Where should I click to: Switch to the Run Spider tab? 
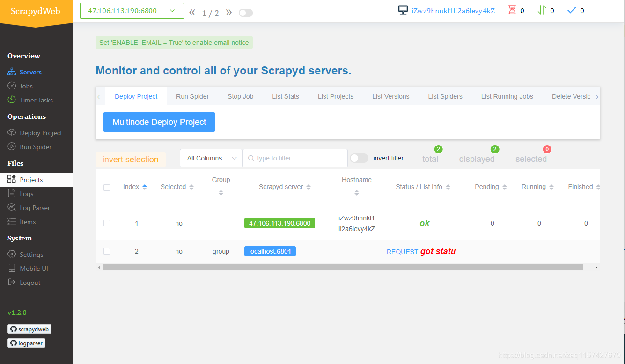[192, 96]
